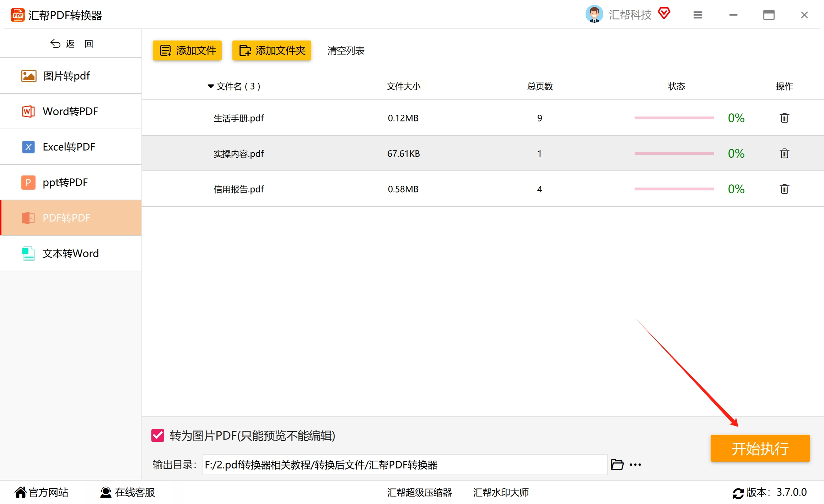Image resolution: width=824 pixels, height=504 pixels.
Task: Open output folder via folder icon
Action: [617, 465]
